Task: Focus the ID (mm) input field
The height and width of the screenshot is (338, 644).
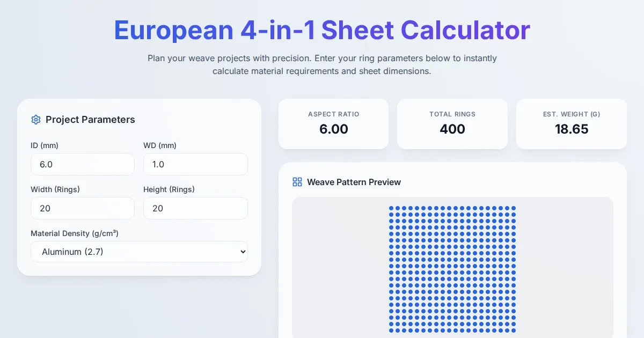Action: [x=83, y=164]
